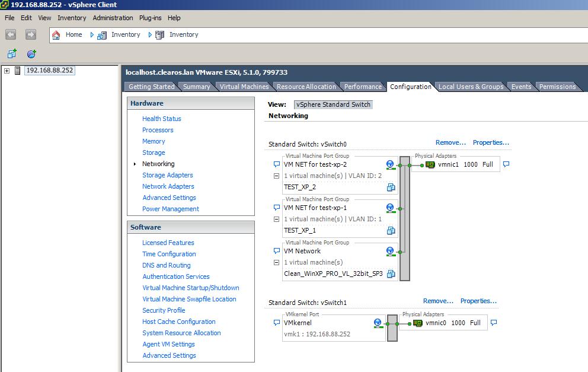Screen dimensions: 588x372
Task: Click globe icon of VMkernel port
Action: click(x=378, y=323)
